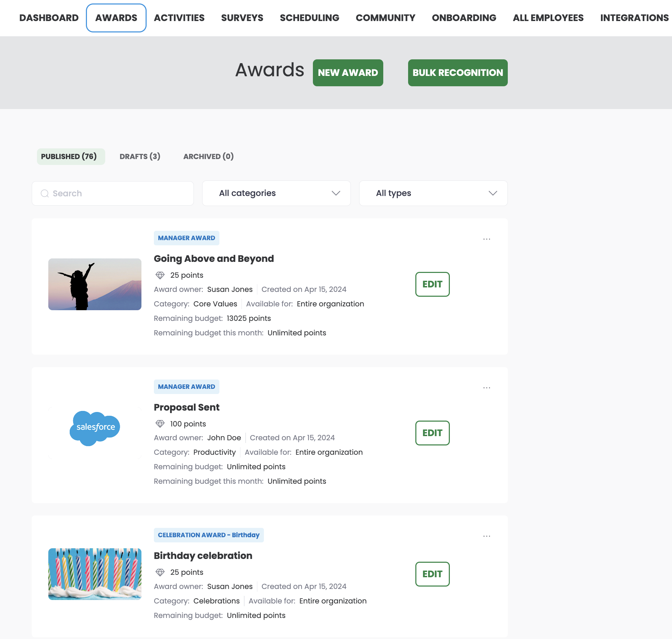
Task: Click award owner John Doe
Action: tap(224, 438)
